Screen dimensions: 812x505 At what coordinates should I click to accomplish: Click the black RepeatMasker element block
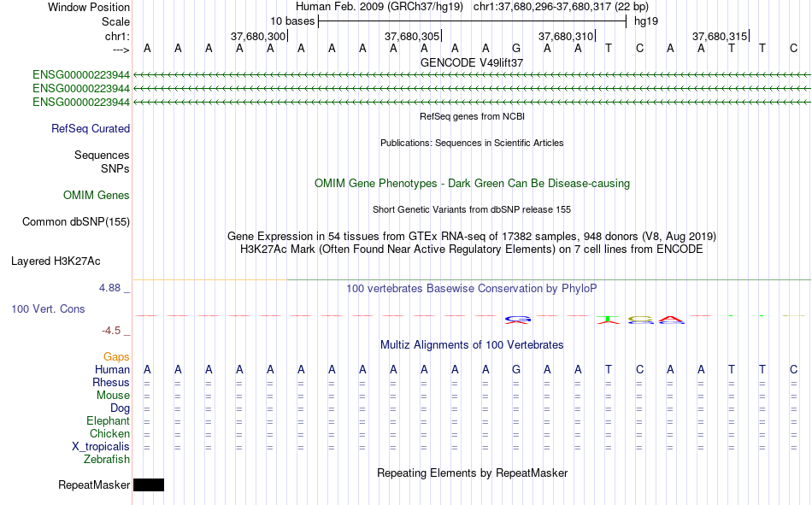pos(149,484)
